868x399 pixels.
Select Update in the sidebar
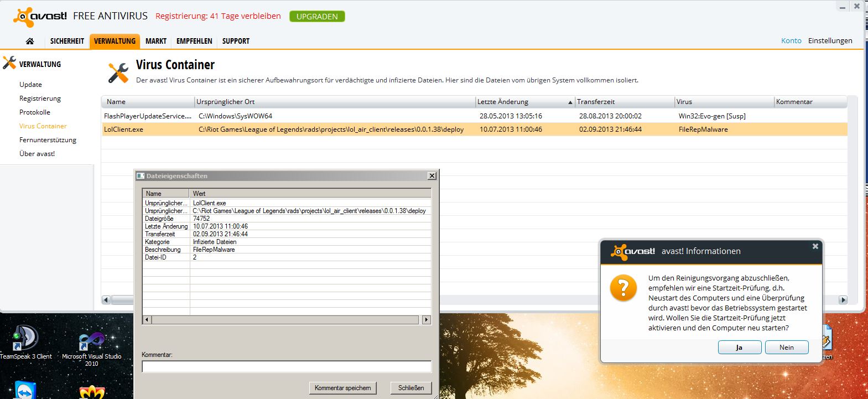(30, 85)
